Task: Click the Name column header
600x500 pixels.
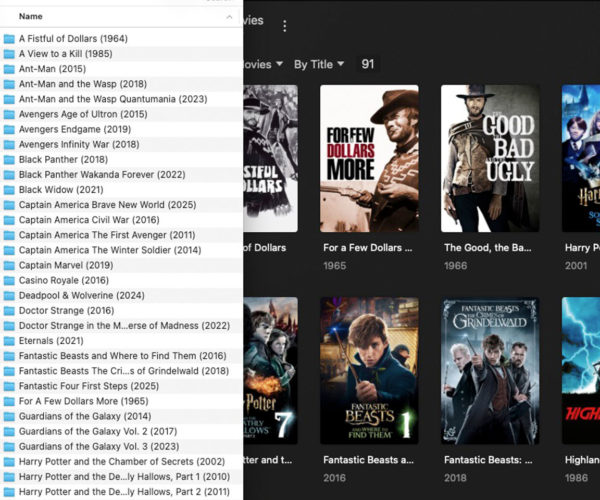Action: click(x=31, y=16)
